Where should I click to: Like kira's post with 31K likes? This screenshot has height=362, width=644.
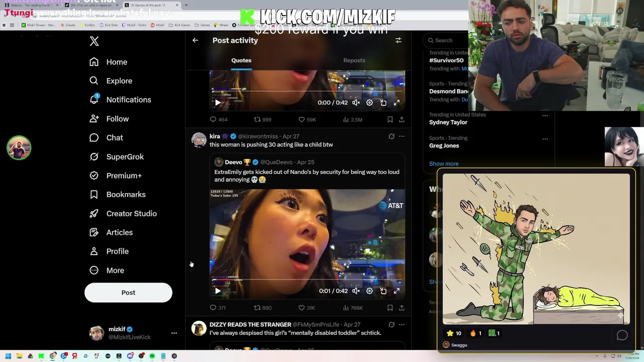click(x=306, y=308)
